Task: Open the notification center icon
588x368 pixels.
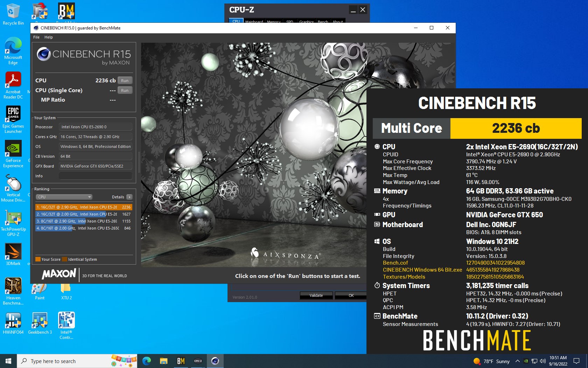Action: (x=576, y=361)
